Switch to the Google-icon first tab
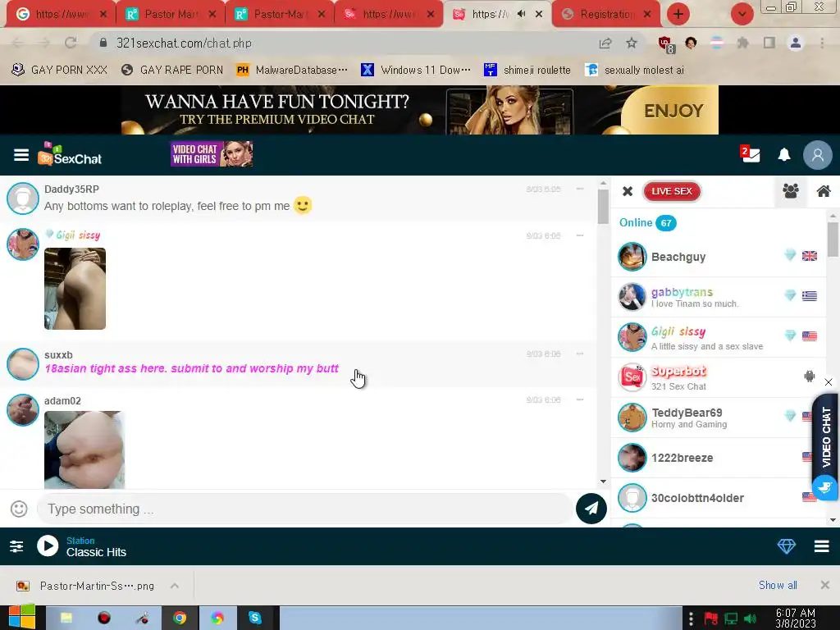Screen dimensions: 840x630 pos(61,15)
